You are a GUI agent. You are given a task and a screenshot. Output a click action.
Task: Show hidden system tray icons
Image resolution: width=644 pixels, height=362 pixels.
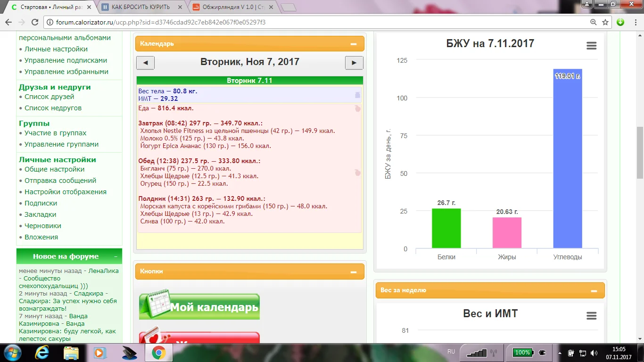[560, 353]
